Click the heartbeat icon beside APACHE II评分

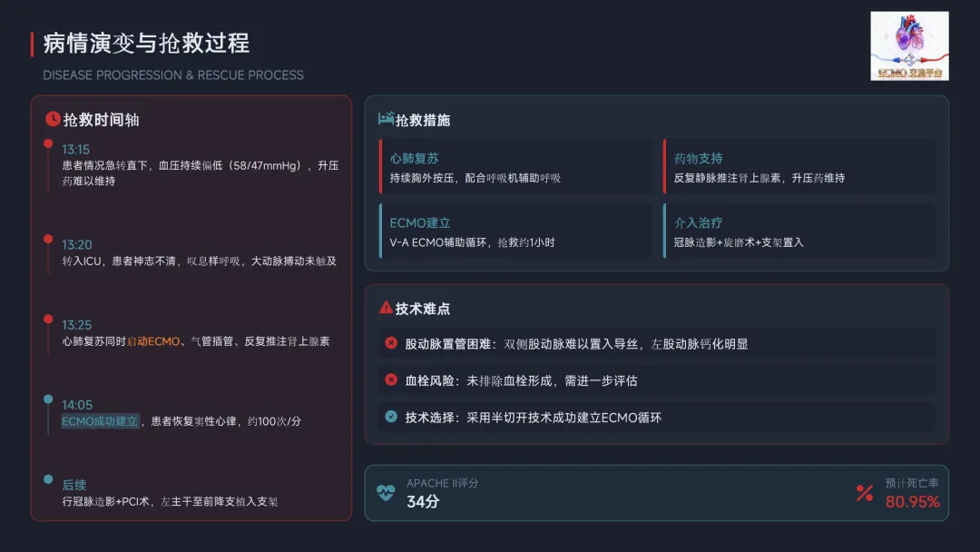pyautogui.click(x=386, y=492)
